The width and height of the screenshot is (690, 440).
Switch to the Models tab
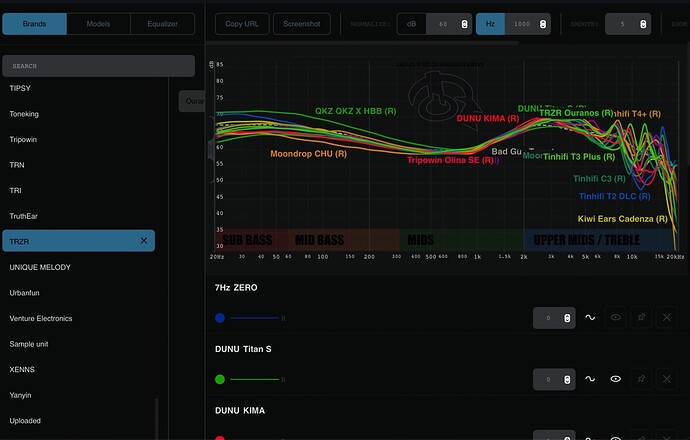pyautogui.click(x=98, y=24)
